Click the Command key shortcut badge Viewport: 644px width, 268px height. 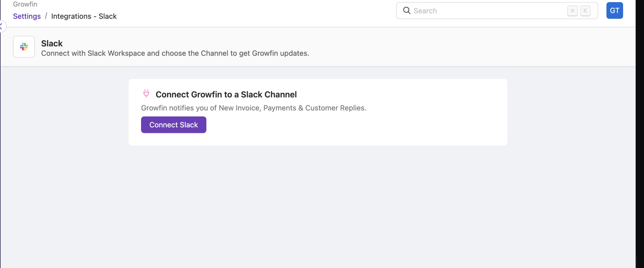click(x=572, y=11)
